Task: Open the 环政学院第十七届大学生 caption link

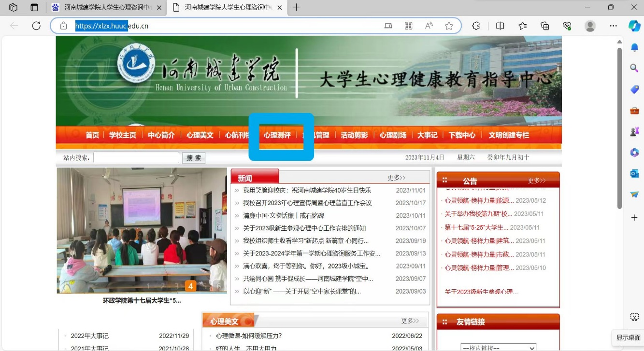Action: 142,300
